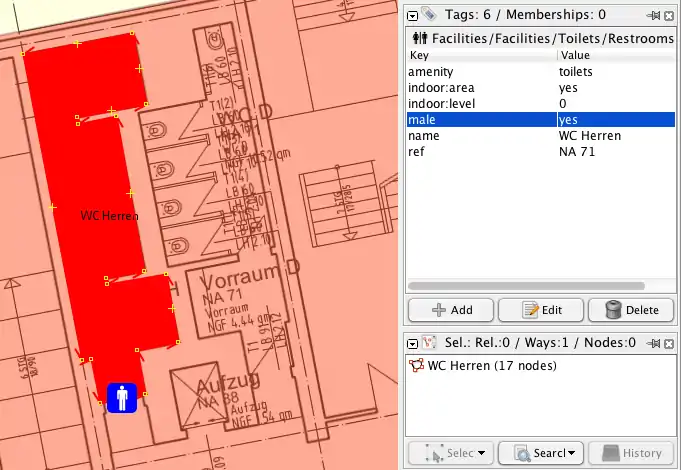This screenshot has width=681, height=470.
Task: Click the Key column header
Action: pyautogui.click(x=480, y=56)
